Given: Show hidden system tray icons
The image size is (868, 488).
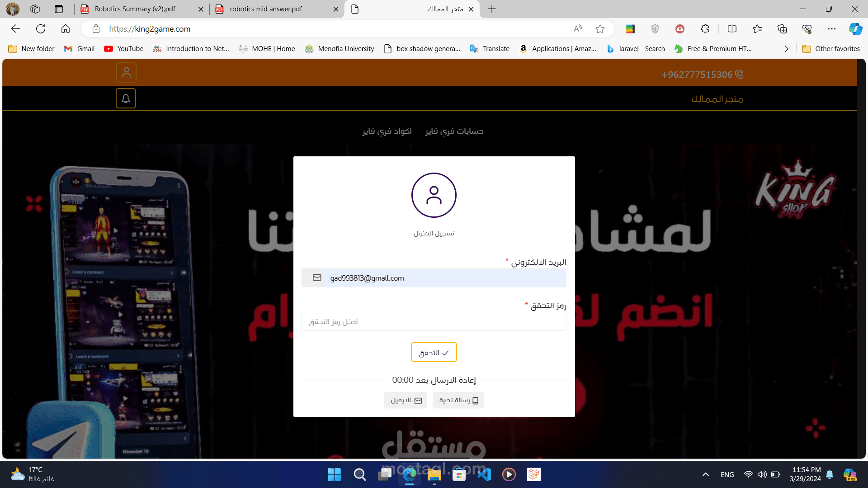Looking at the screenshot, I should (x=705, y=474).
